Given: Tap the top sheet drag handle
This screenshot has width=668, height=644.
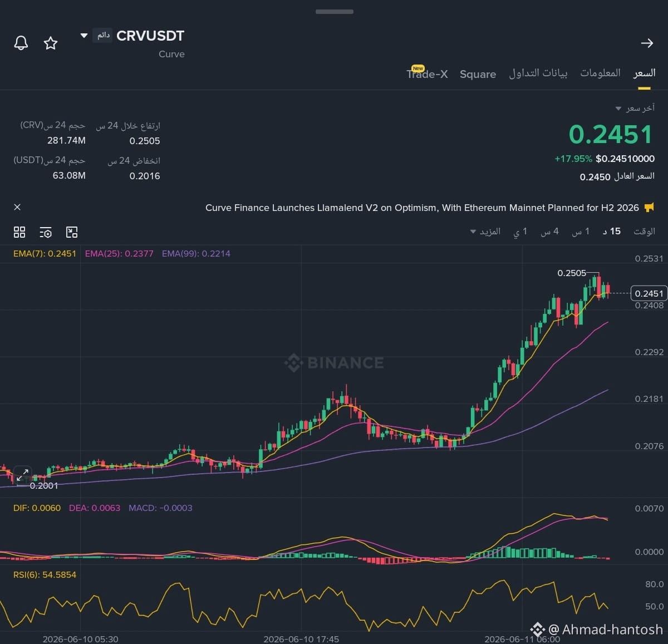Looking at the screenshot, I should pyautogui.click(x=334, y=11).
